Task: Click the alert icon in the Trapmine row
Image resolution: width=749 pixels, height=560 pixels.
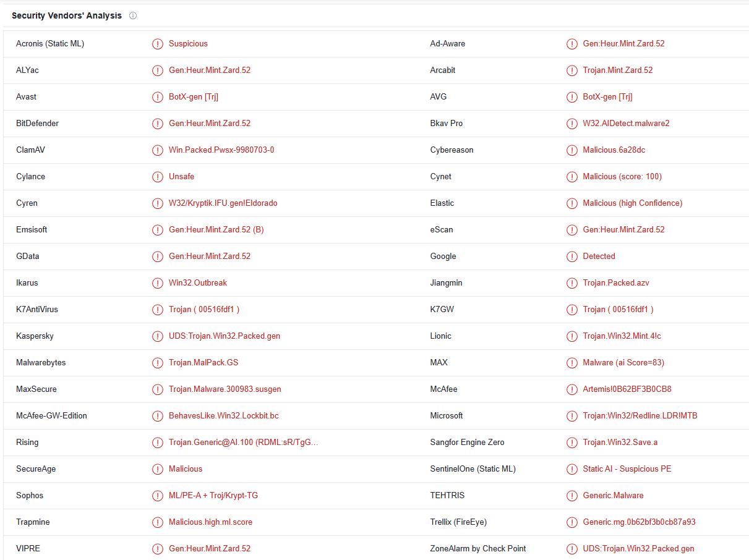Action: coord(158,522)
